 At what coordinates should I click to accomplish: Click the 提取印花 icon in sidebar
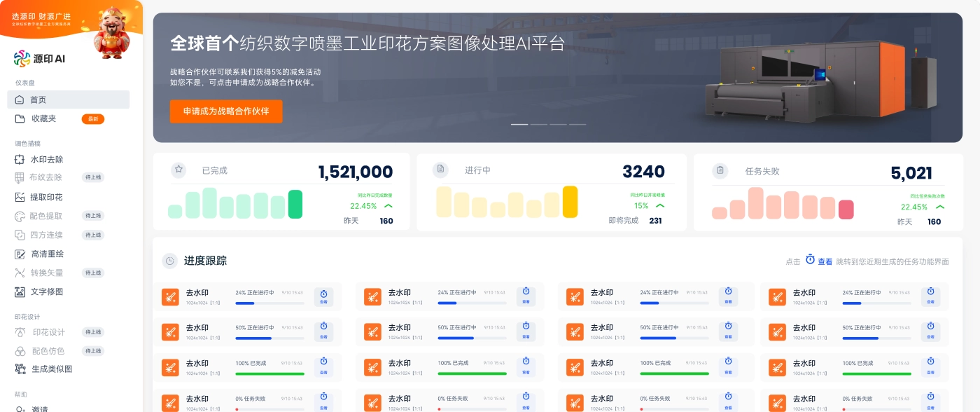(20, 198)
